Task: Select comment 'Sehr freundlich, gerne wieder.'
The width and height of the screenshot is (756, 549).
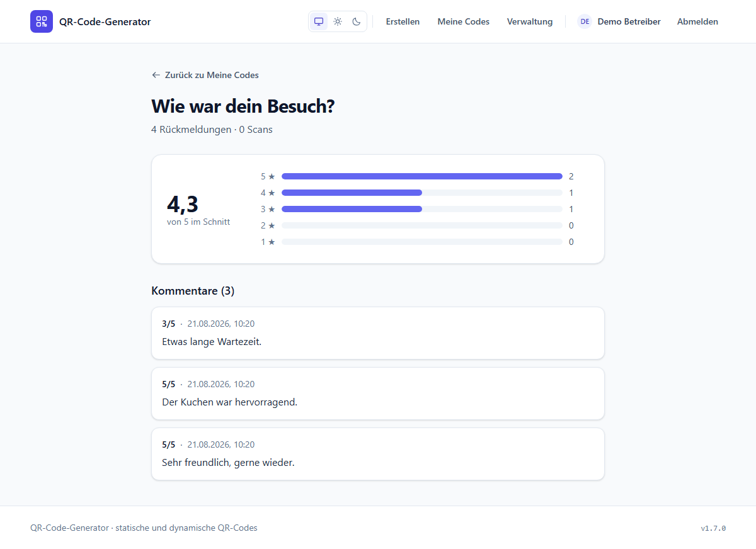Action: coord(378,454)
